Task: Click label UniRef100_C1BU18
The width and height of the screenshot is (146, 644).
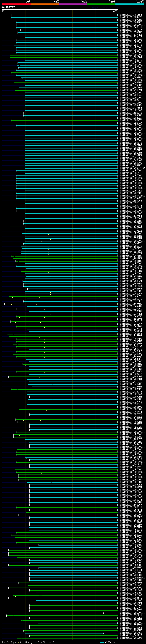Action: [131, 37]
